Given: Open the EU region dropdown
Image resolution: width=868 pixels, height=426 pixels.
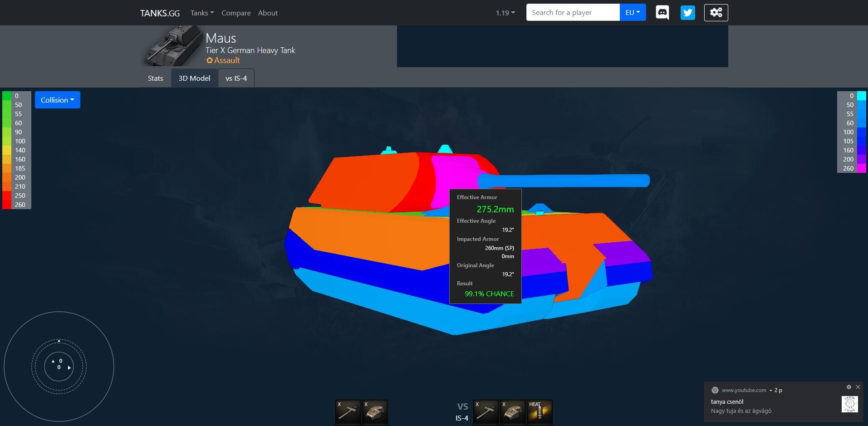Looking at the screenshot, I should [x=633, y=13].
